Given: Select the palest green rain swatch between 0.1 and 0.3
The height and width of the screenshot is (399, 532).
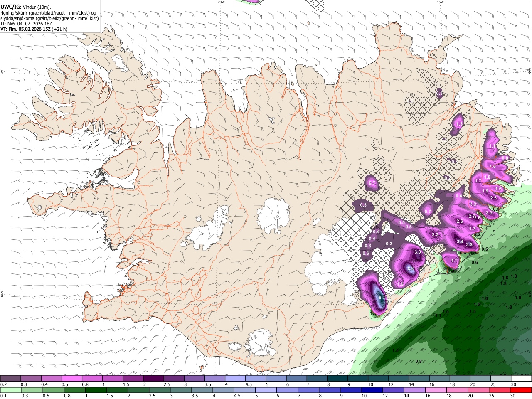Looking at the screenshot, I should [10, 390].
